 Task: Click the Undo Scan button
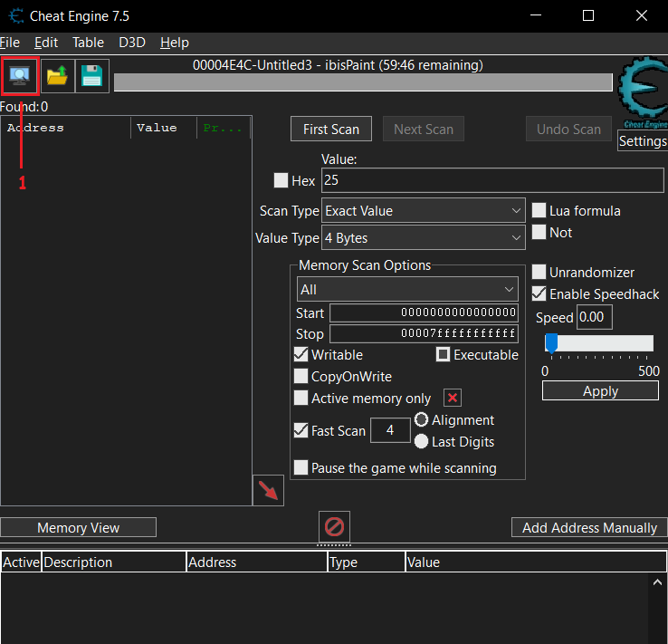click(568, 129)
